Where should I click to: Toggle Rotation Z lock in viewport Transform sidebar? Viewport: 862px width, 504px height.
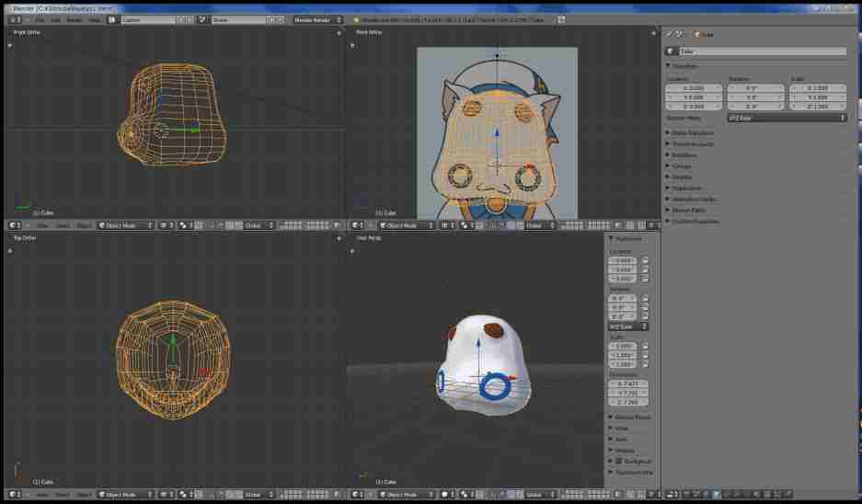[x=645, y=316]
